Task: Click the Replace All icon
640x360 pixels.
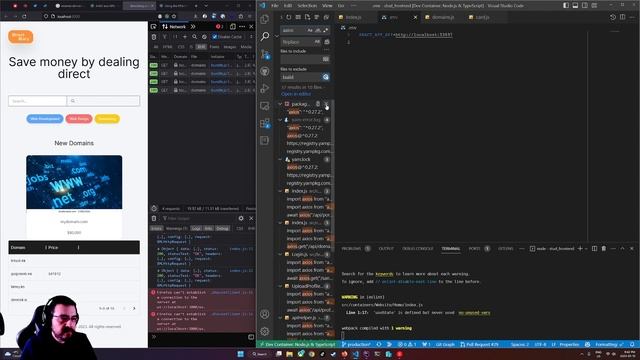Action: pyautogui.click(x=327, y=42)
